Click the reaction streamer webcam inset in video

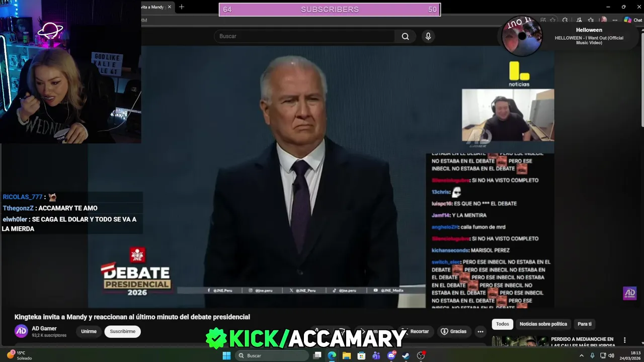[508, 115]
